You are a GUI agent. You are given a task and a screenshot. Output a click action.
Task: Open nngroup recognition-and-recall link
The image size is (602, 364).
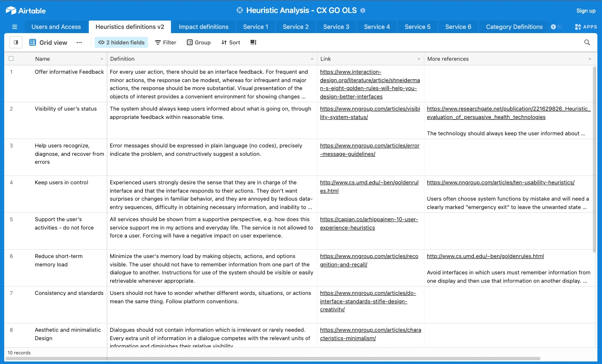369,260
